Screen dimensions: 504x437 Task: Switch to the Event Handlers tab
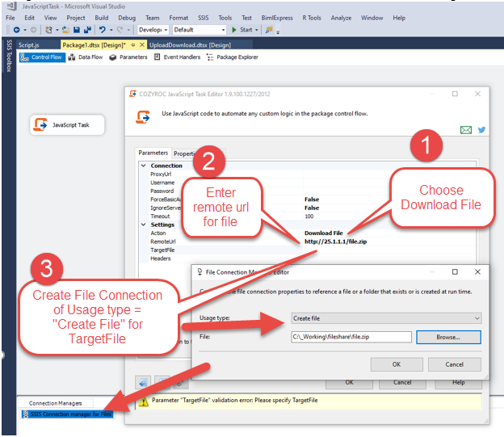[178, 57]
